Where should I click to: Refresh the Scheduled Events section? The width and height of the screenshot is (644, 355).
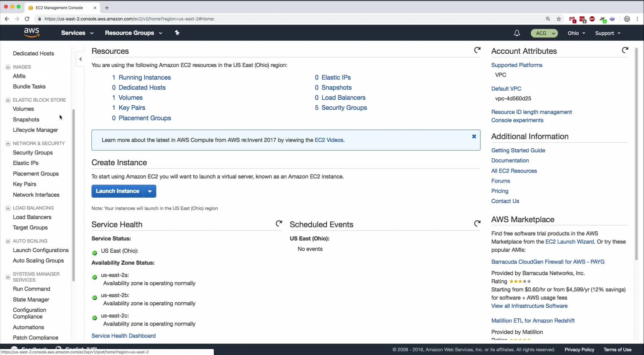(477, 223)
